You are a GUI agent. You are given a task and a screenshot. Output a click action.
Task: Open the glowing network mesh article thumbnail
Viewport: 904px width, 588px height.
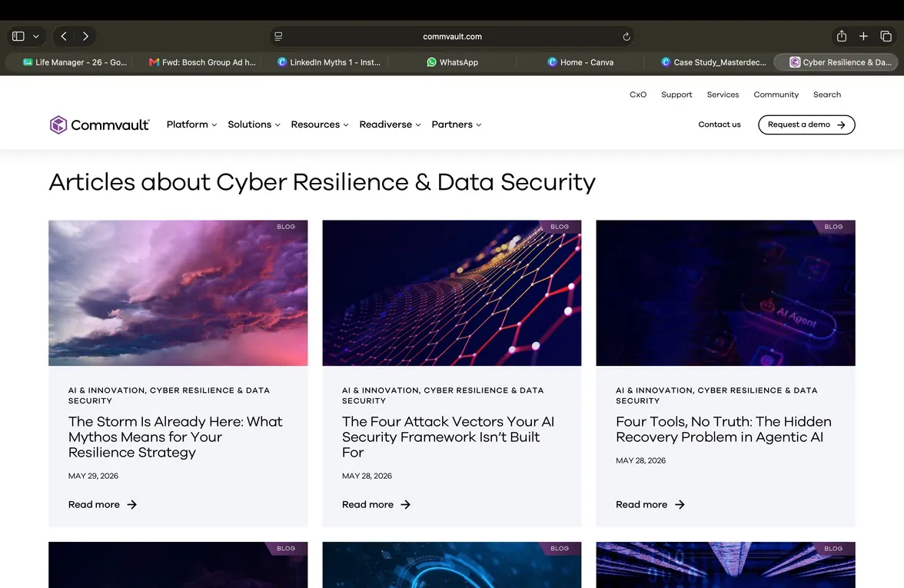pyautogui.click(x=452, y=293)
